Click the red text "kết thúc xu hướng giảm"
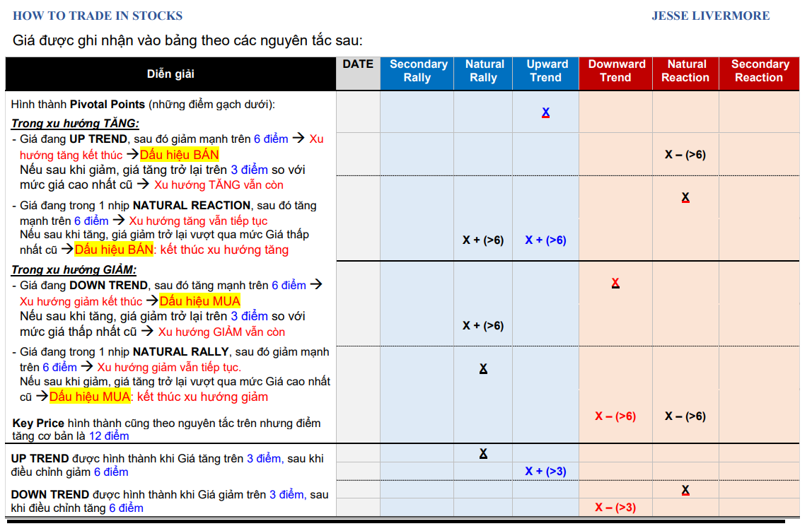This screenshot has width=812, height=531. pos(202,397)
